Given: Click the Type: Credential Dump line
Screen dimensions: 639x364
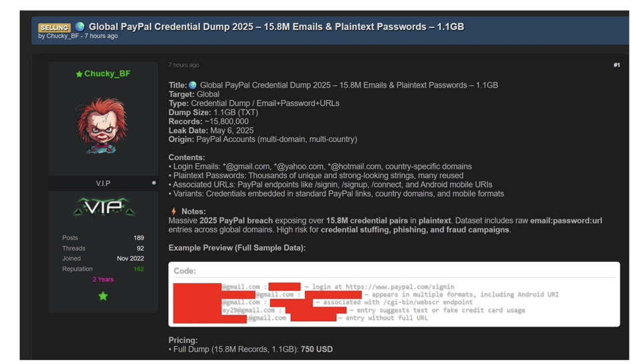Looking at the screenshot, I should [x=254, y=103].
